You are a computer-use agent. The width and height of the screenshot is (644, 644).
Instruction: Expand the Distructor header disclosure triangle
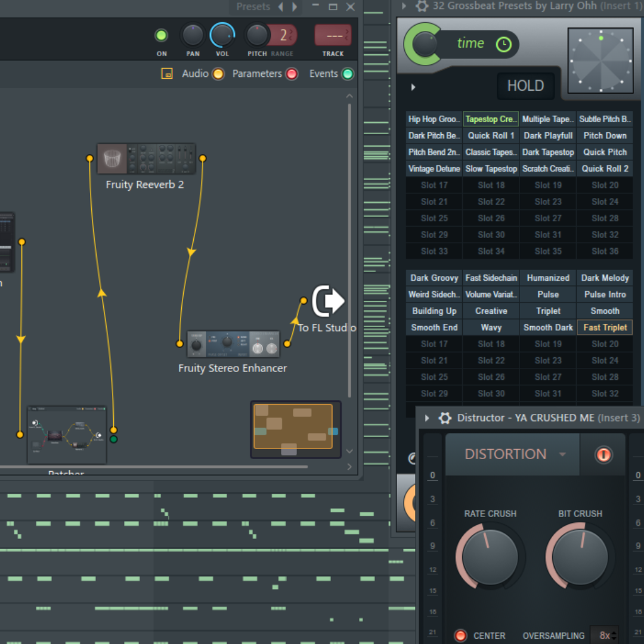click(426, 418)
